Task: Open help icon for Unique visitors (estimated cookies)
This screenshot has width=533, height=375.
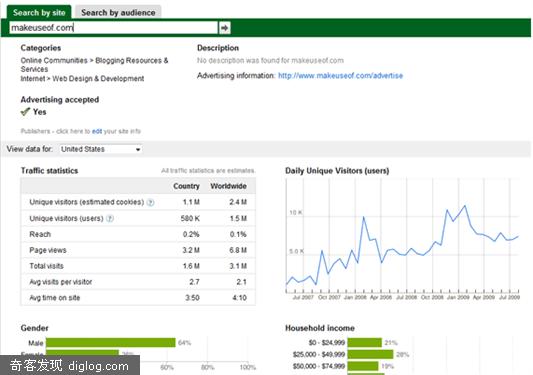Action: point(150,203)
